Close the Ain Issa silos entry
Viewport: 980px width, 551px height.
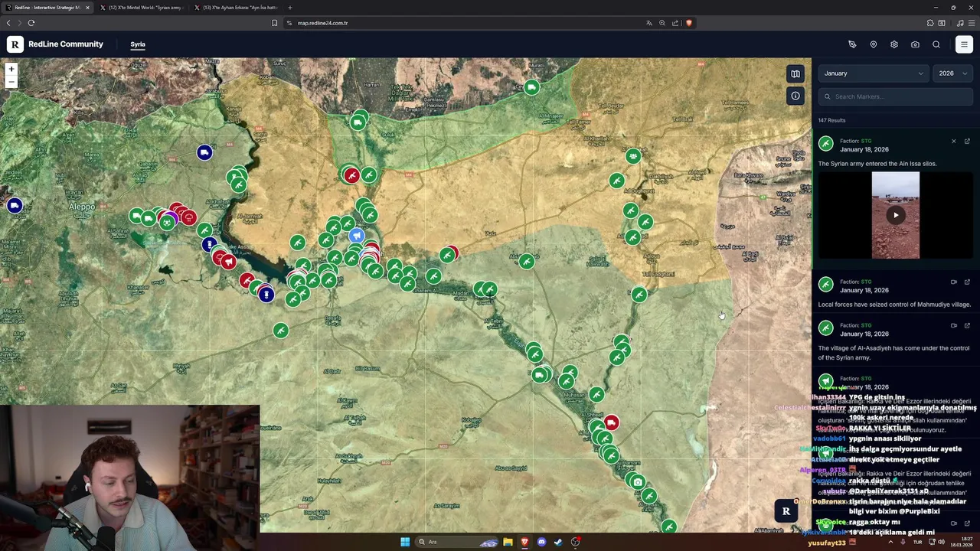point(954,142)
